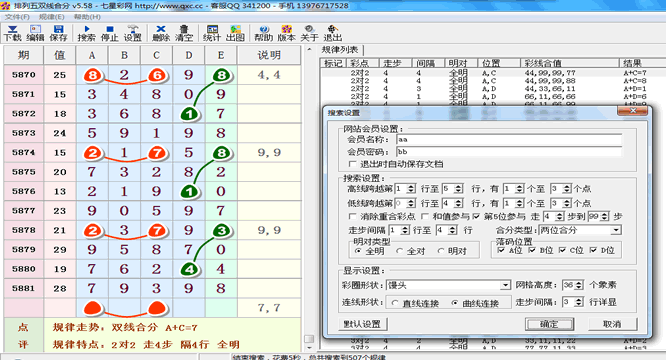The image size is (666, 360).
Task: Click the 步到 99 spinner arrows
Action: pyautogui.click(x=604, y=217)
